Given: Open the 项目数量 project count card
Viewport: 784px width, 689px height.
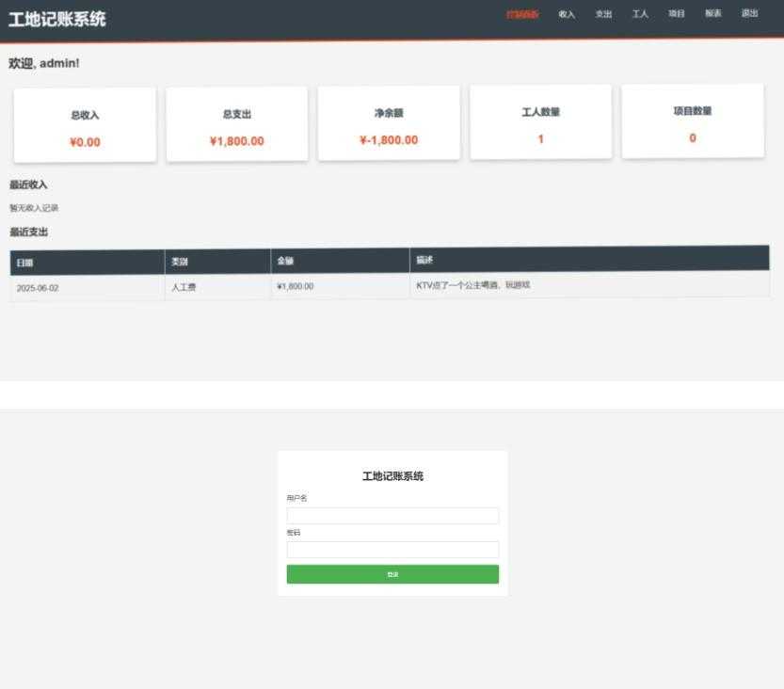Looking at the screenshot, I should (x=692, y=122).
